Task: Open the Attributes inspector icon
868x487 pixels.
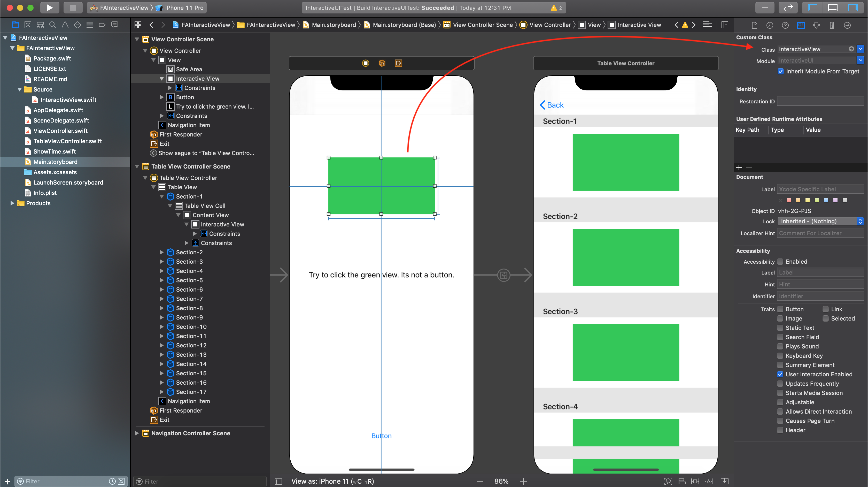Action: click(816, 25)
